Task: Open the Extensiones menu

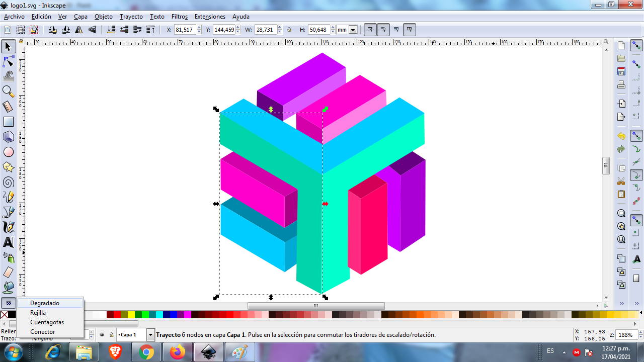Action: (210, 17)
